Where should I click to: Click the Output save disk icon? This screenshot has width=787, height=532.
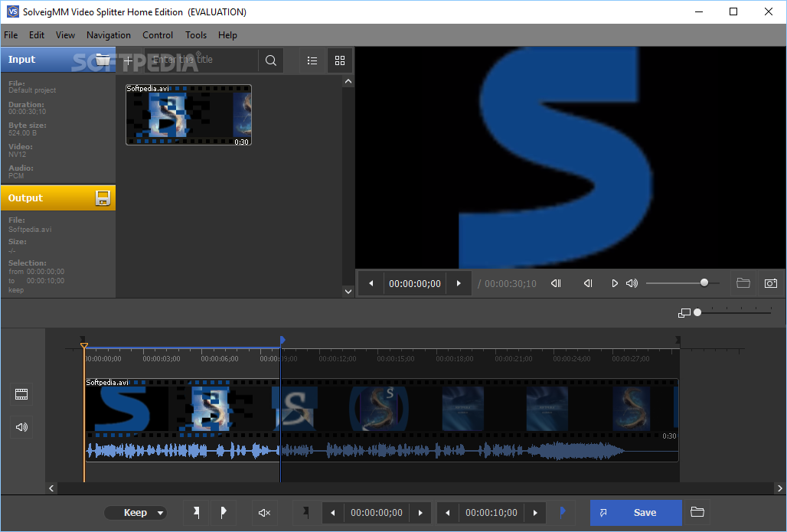tap(103, 197)
